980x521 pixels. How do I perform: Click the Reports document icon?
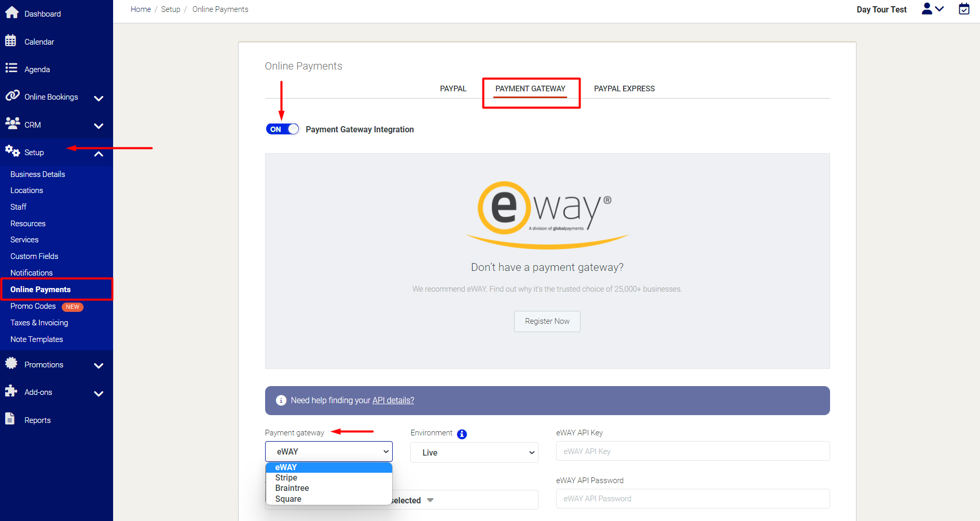coord(10,419)
